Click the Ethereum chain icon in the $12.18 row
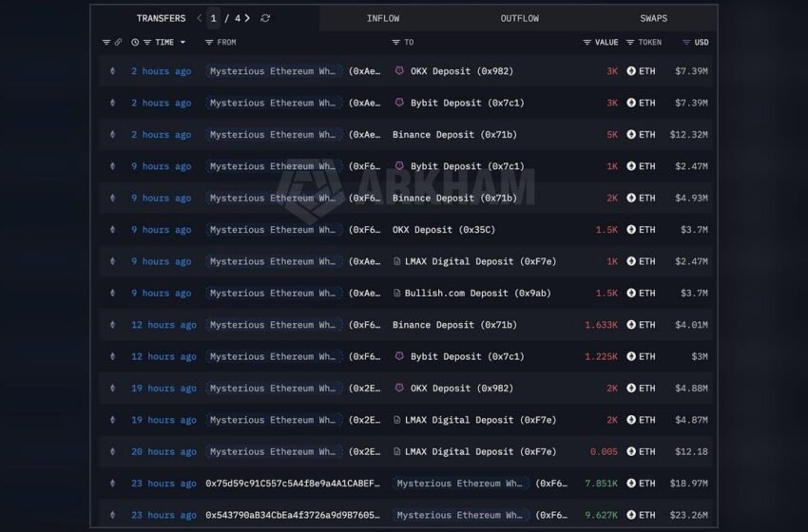The height and width of the screenshot is (532, 808). click(x=113, y=451)
